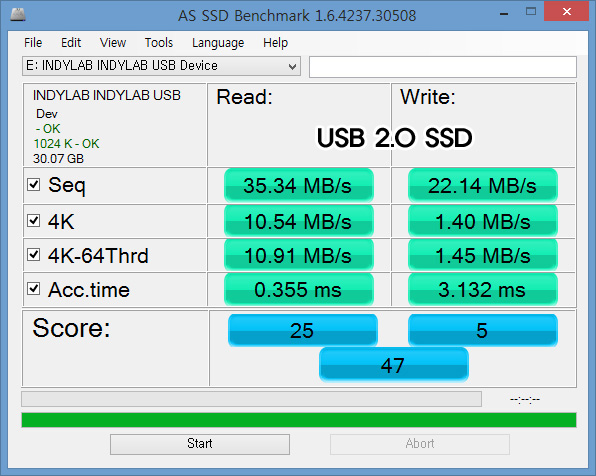
Task: Click the green overall progress bar
Action: point(299,420)
